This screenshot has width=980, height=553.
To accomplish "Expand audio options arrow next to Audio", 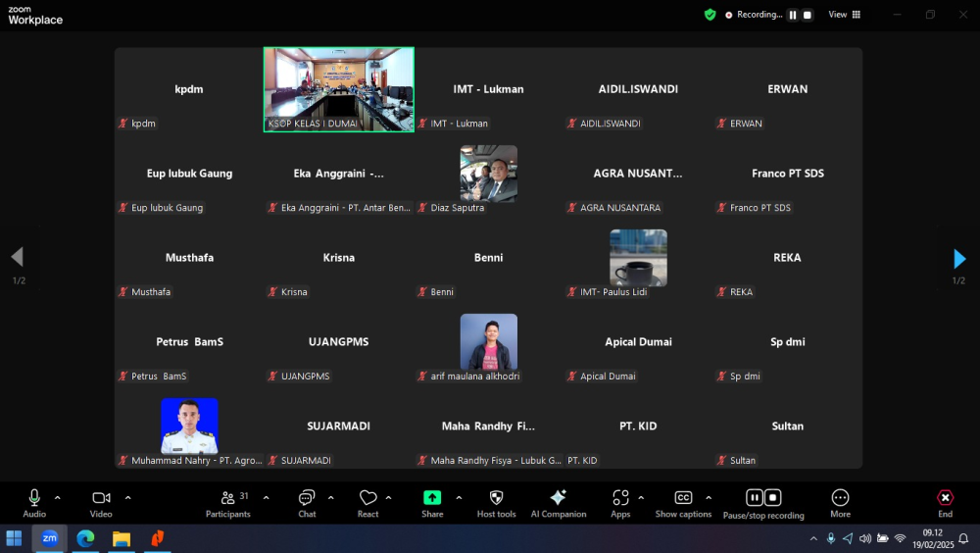I will point(58,498).
